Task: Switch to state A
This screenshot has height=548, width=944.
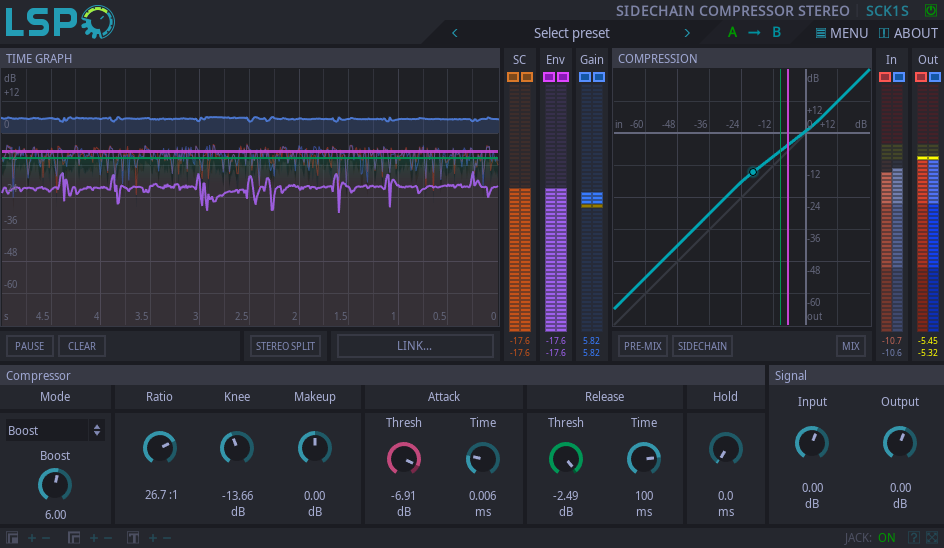Action: point(732,33)
